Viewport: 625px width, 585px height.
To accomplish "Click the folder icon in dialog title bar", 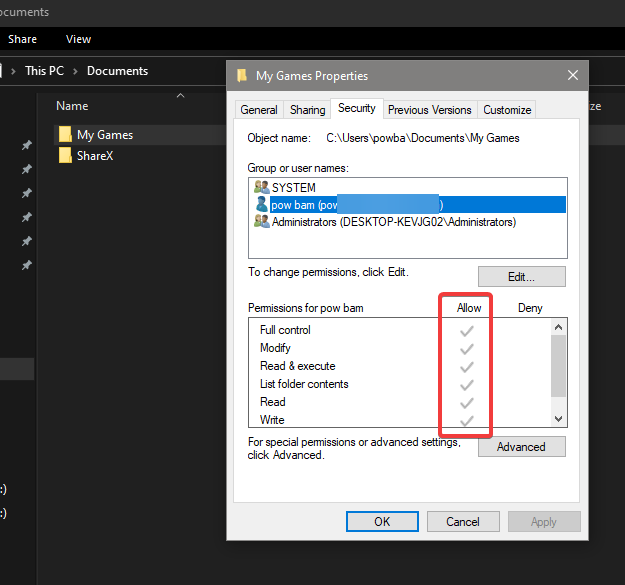I will (x=241, y=75).
